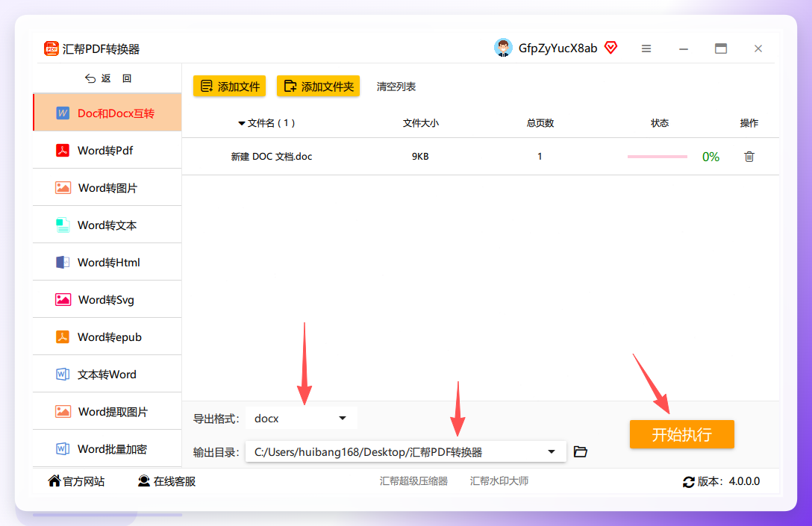Open output folder browse icon
This screenshot has height=526, width=812.
[580, 451]
